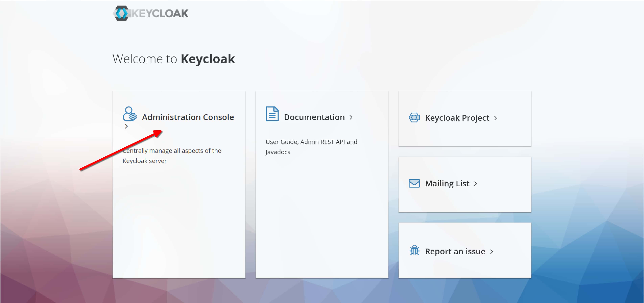Click the chevron next to Report an issue
The image size is (644, 303).
point(492,252)
